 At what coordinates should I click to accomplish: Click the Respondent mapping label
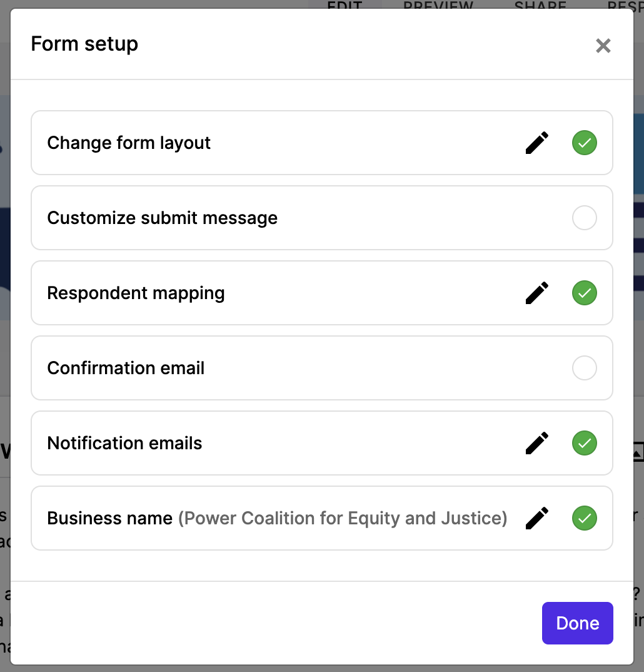coord(136,293)
